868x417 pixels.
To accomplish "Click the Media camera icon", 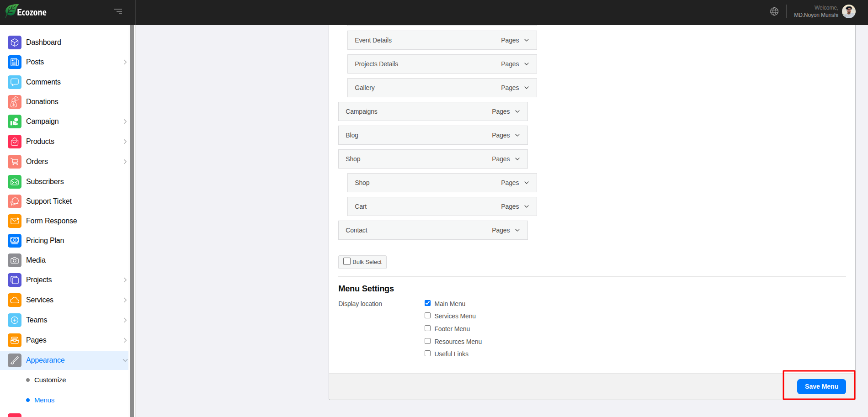I will 15,260.
